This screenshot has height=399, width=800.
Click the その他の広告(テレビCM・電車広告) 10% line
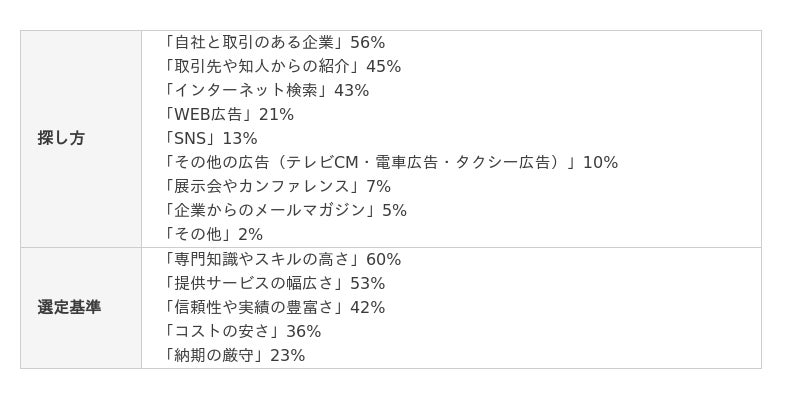pos(391,163)
